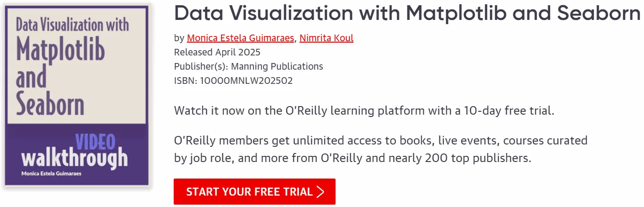Screen dimensions: 644x207
Task: Click the Publisher(s): Manning Publications line
Action: coord(248,66)
